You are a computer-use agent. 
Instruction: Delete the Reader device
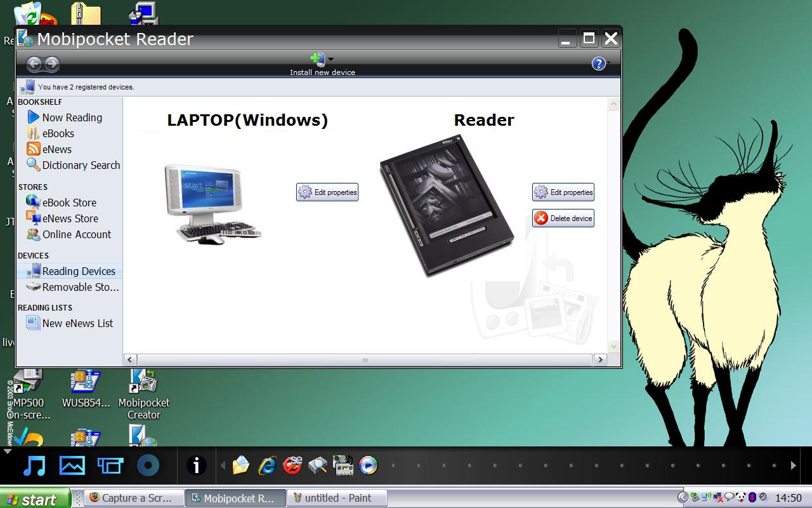click(563, 218)
